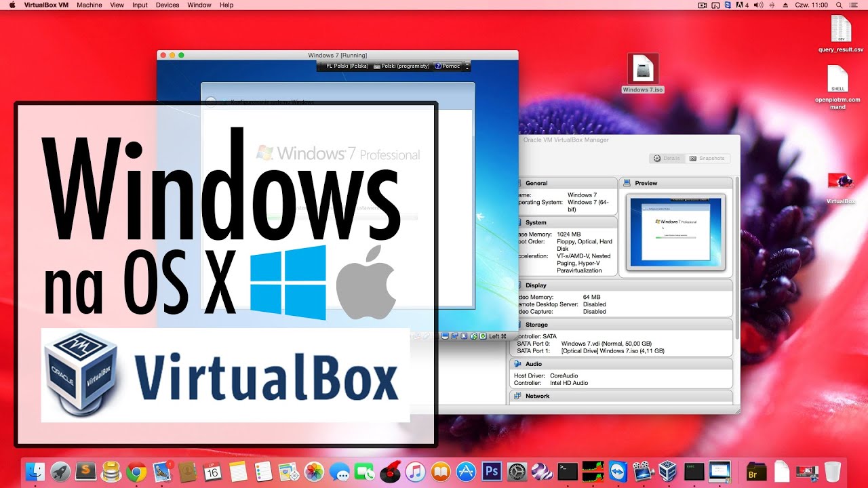Open Activity Monitor graph icon in Dock

(593, 472)
